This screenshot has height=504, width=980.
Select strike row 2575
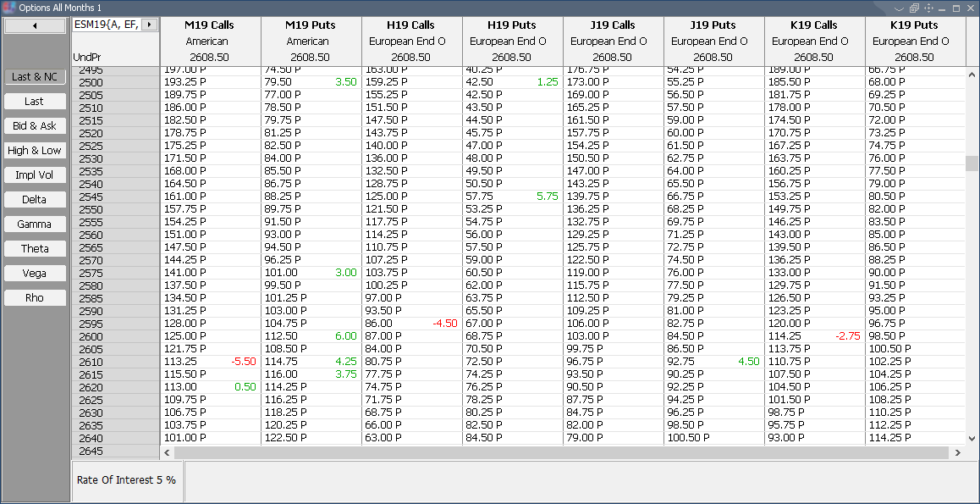116,274
